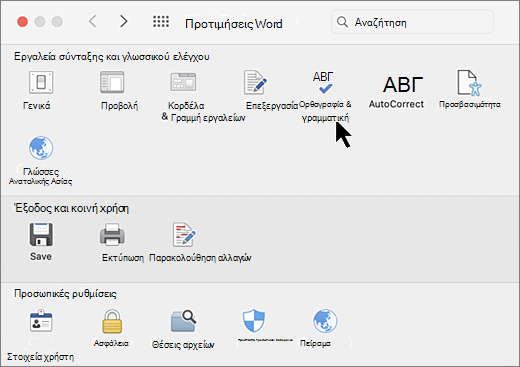The height and width of the screenshot is (367, 520).
Task: Open Ορθογραφία & γραμματική preferences
Action: 323,82
